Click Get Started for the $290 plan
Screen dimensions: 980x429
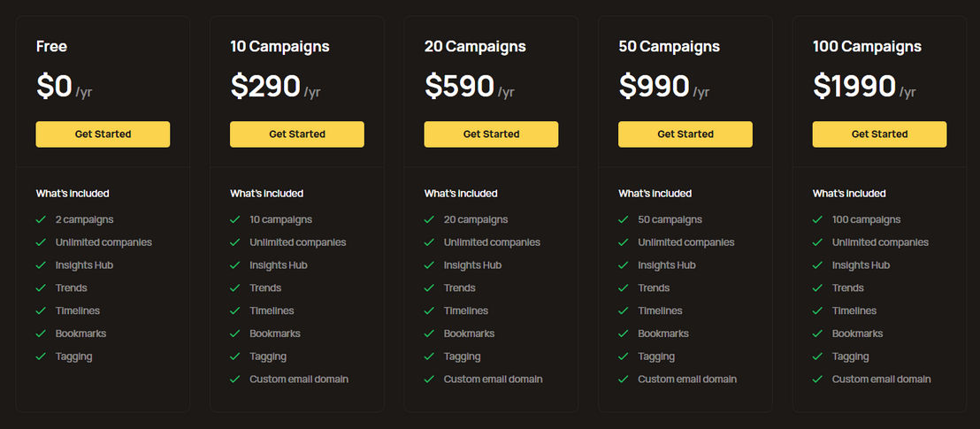pyautogui.click(x=297, y=134)
